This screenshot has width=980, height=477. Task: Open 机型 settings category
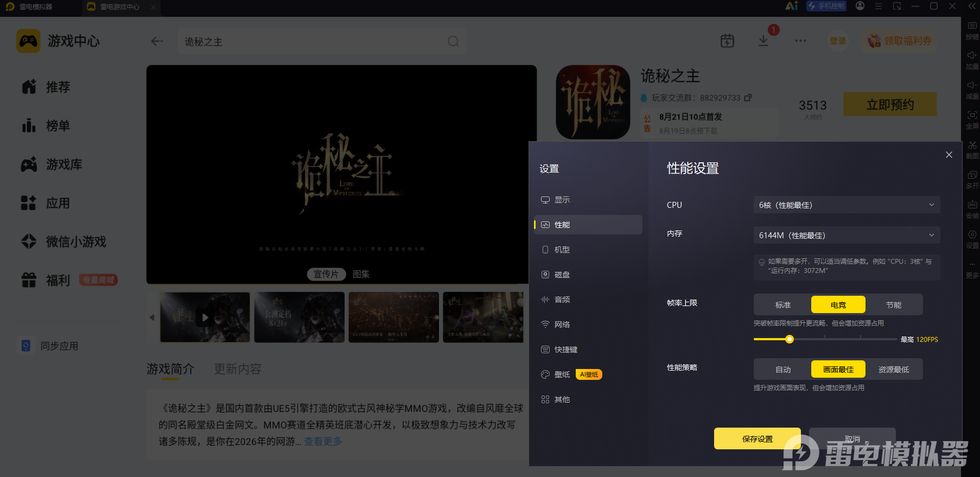pos(588,250)
